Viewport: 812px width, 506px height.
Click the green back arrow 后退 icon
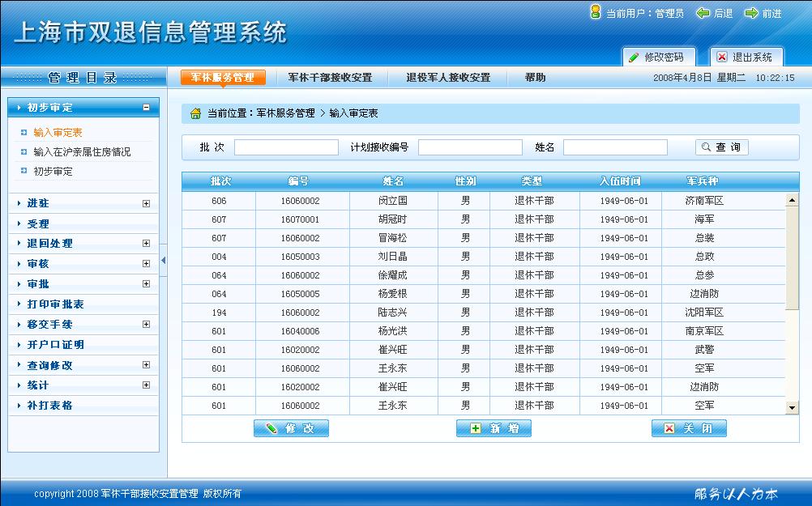pyautogui.click(x=703, y=13)
